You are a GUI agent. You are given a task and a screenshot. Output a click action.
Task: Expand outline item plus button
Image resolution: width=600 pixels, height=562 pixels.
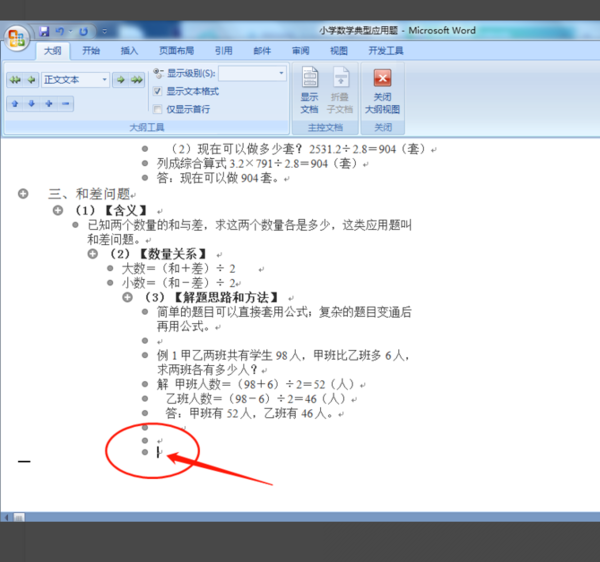pos(49,103)
